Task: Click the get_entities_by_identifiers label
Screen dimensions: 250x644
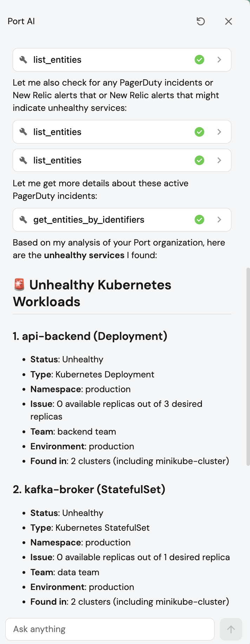Action: tap(88, 220)
